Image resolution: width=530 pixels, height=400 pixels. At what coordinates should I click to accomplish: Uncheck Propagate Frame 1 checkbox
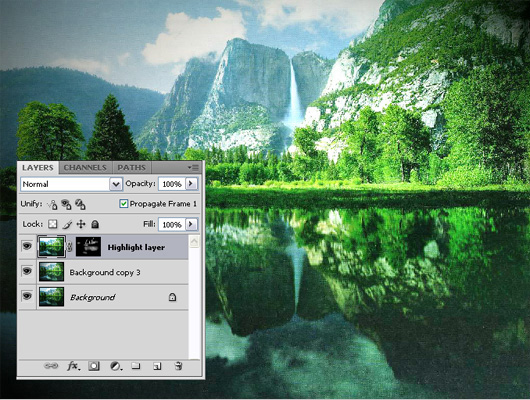pyautogui.click(x=123, y=204)
